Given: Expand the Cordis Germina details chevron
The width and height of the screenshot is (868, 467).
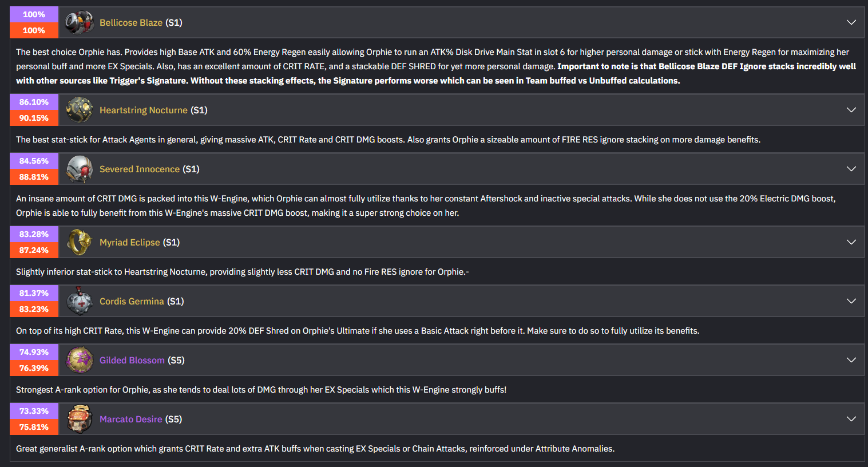Looking at the screenshot, I should 851,301.
